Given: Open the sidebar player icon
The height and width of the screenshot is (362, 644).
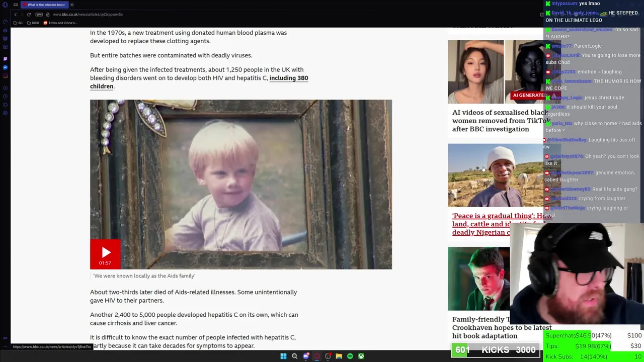Looking at the screenshot, I should (5, 88).
